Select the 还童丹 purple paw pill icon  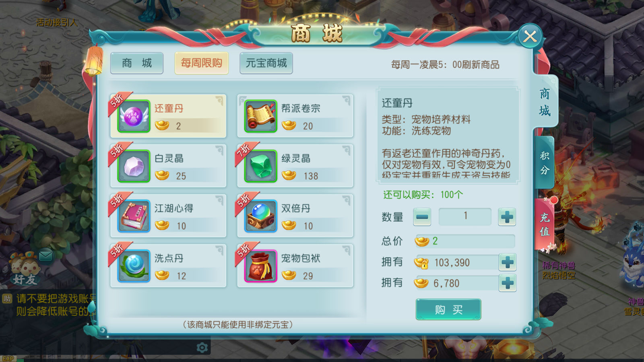(x=134, y=116)
